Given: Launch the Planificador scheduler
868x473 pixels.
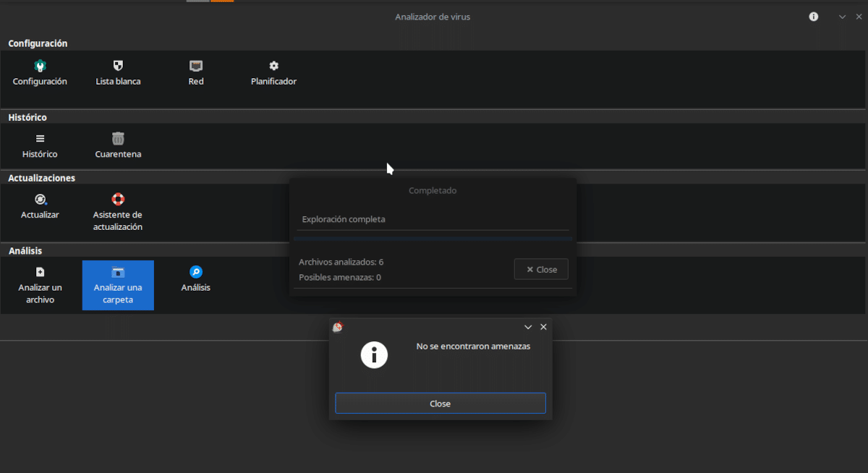Looking at the screenshot, I should pyautogui.click(x=273, y=72).
